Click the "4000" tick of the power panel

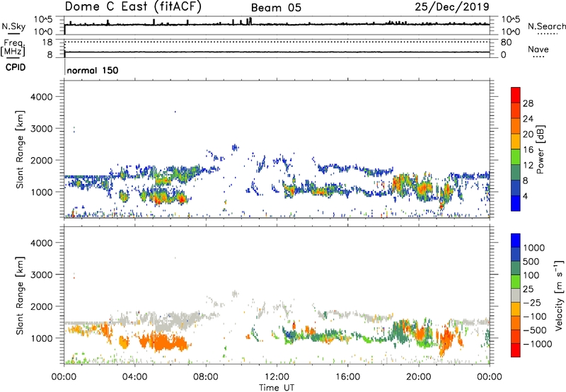(42, 97)
